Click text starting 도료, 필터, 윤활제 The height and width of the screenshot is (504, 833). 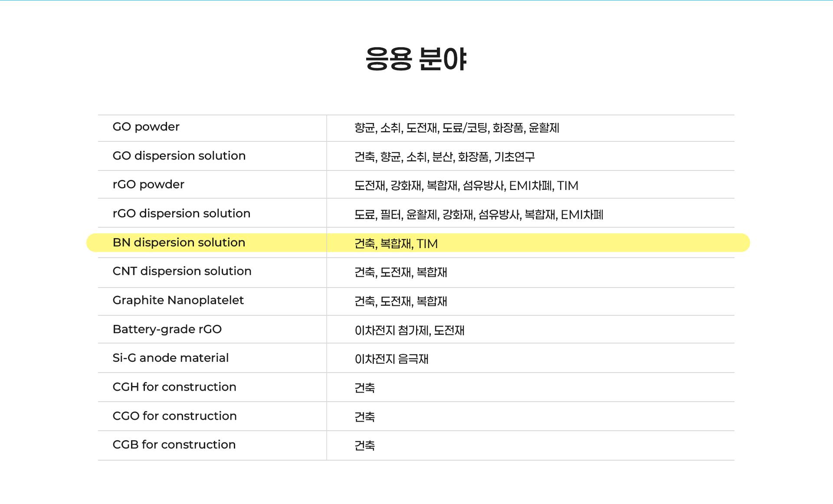pos(479,215)
